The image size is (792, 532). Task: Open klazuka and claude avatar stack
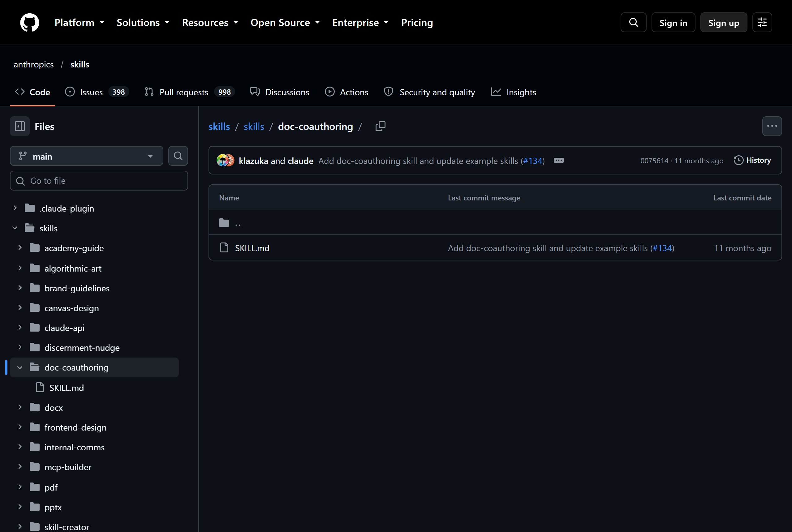tap(225, 161)
